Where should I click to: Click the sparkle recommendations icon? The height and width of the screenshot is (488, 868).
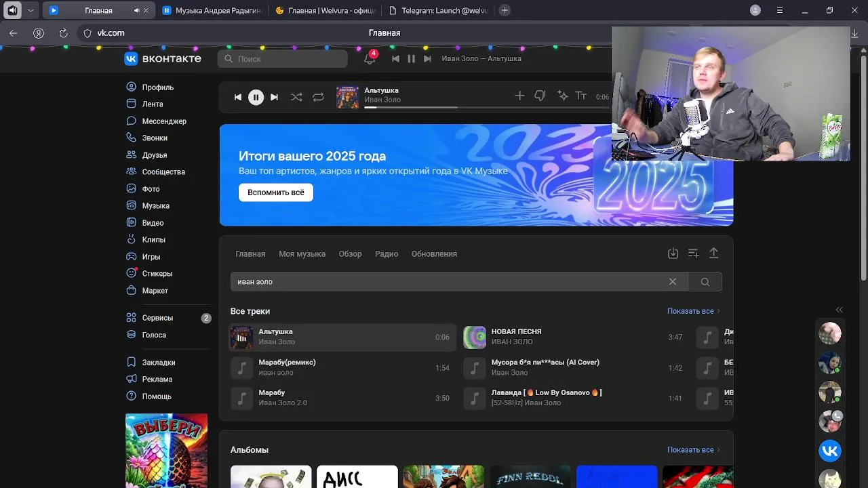pyautogui.click(x=562, y=96)
